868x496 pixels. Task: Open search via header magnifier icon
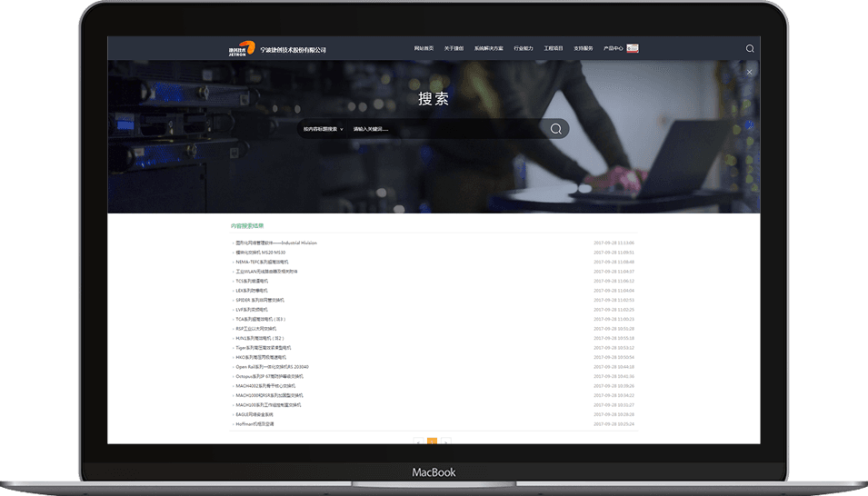750,49
